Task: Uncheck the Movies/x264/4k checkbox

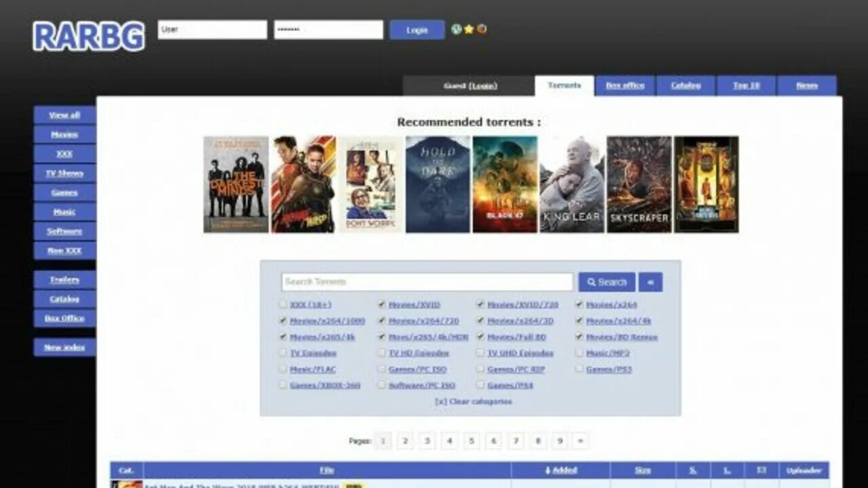Action: pos(579,321)
